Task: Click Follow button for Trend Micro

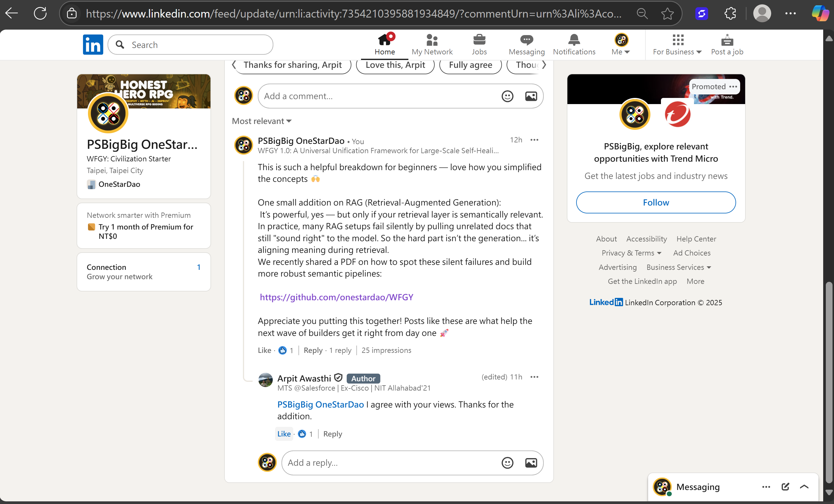Action: click(x=656, y=202)
